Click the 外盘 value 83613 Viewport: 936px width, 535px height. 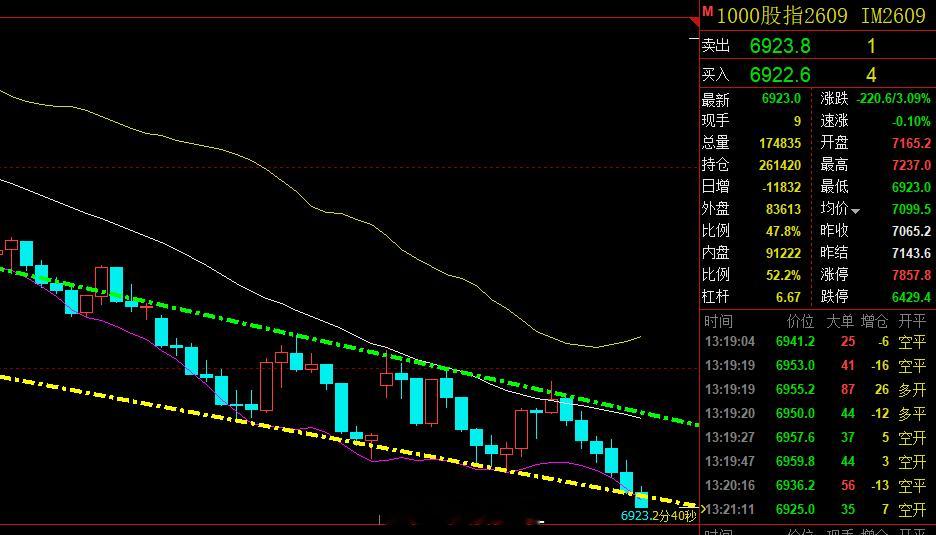783,210
